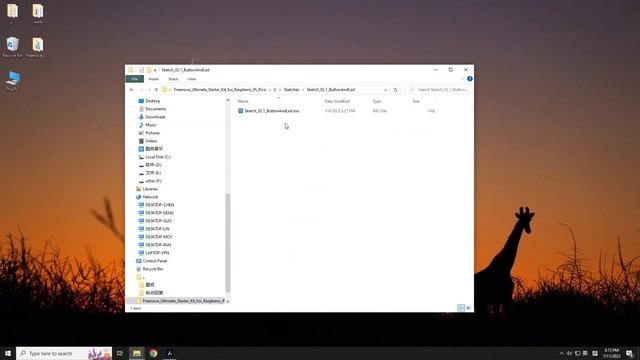
Task: Select DESKTOP-PAN network computer
Action: (x=158, y=245)
